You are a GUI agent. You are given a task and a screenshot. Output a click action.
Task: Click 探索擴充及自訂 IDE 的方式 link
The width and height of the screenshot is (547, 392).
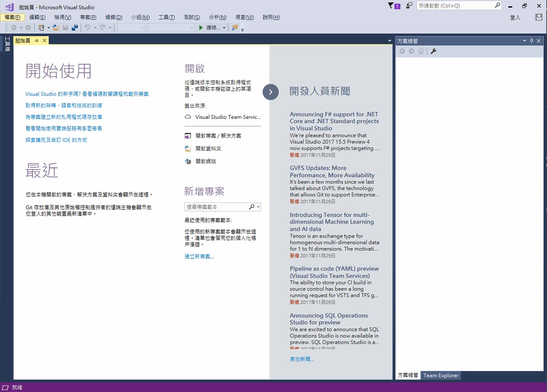tap(56, 140)
